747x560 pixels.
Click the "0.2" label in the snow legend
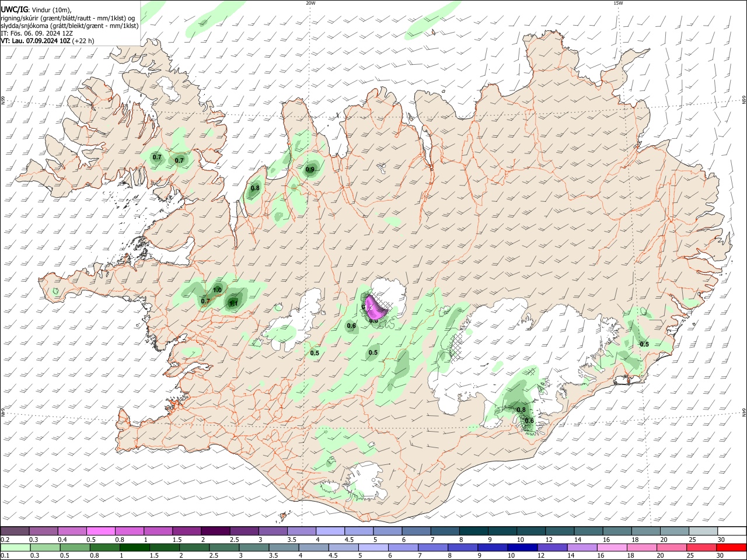(5, 540)
